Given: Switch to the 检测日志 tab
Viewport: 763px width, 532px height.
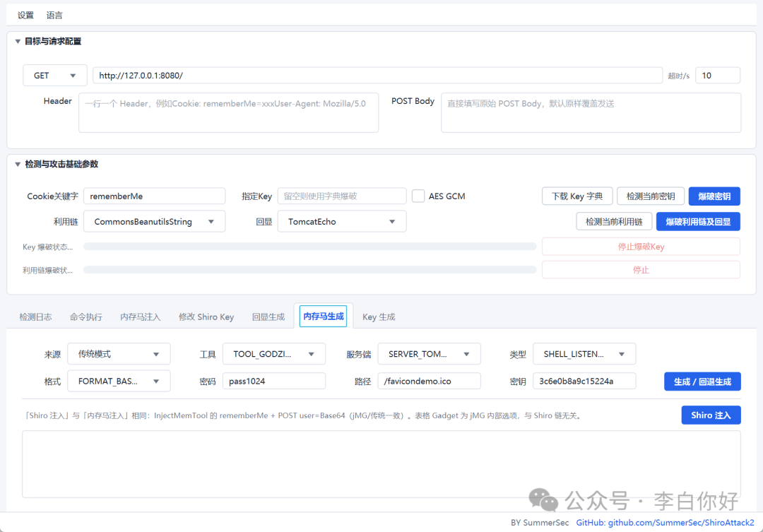Looking at the screenshot, I should tap(35, 317).
